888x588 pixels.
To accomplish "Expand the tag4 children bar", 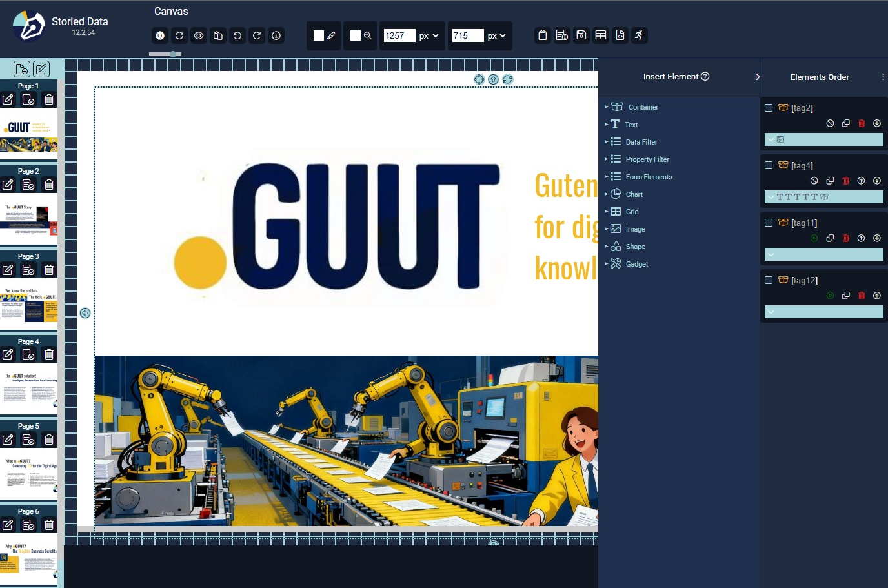I will coord(771,197).
